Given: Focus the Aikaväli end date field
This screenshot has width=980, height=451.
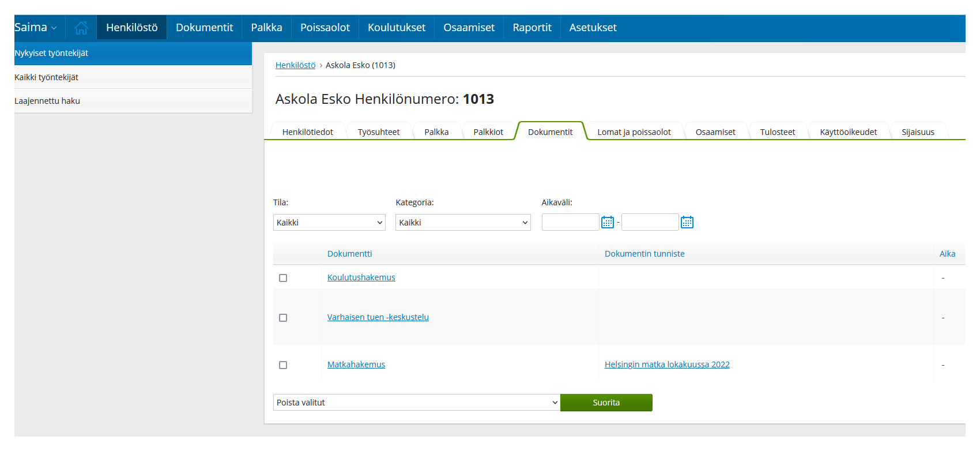Looking at the screenshot, I should [650, 222].
